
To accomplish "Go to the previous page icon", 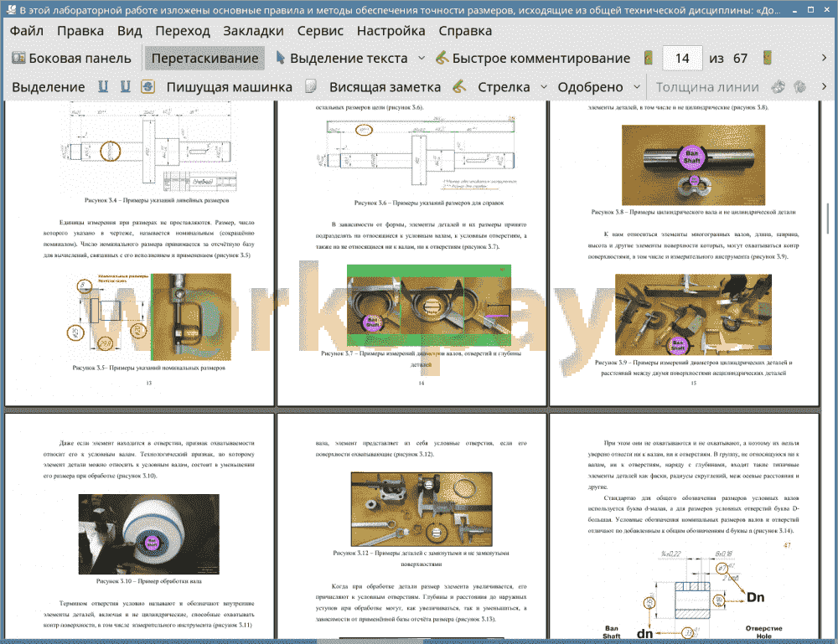I will tap(649, 59).
